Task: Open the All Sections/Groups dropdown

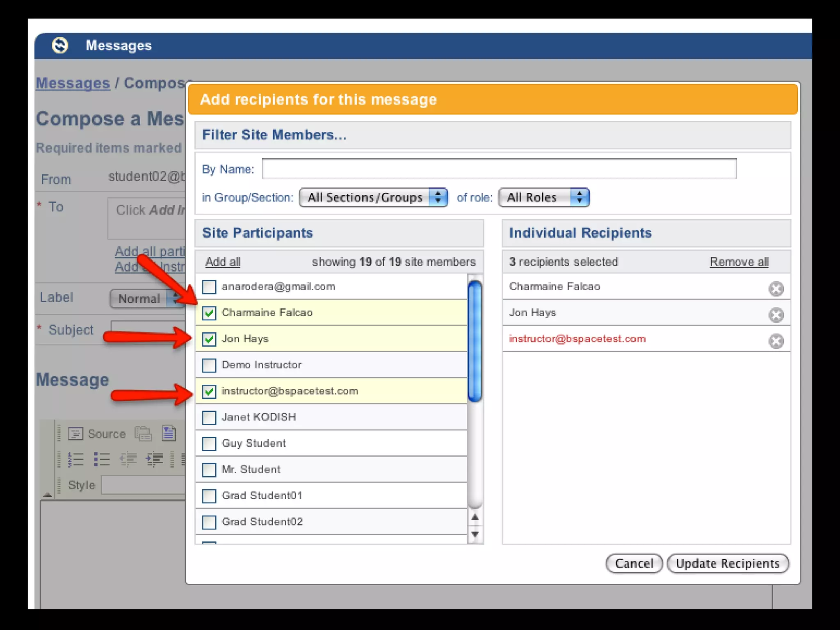Action: (373, 198)
